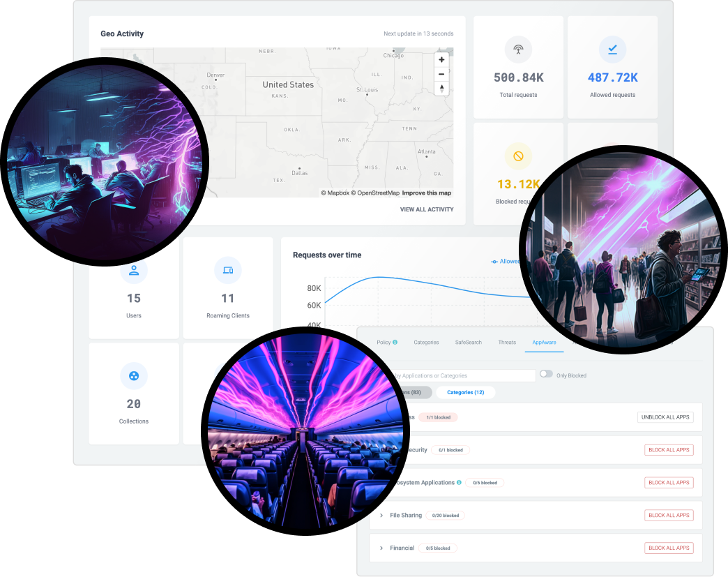Click the 13.12K blocked requests value

[518, 184]
